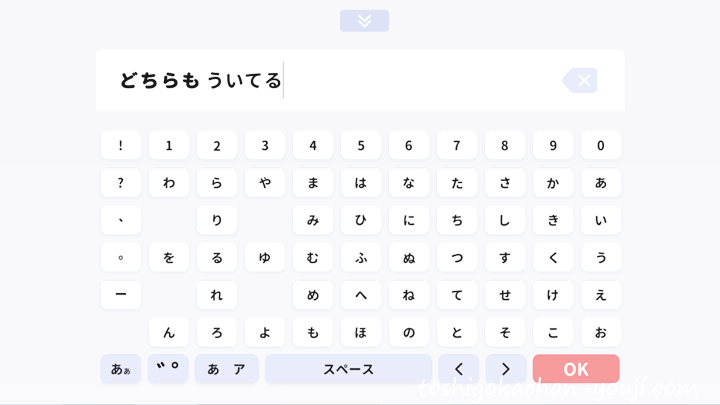Tap the long vowel dash key
The height and width of the screenshot is (405, 720).
[121, 294]
